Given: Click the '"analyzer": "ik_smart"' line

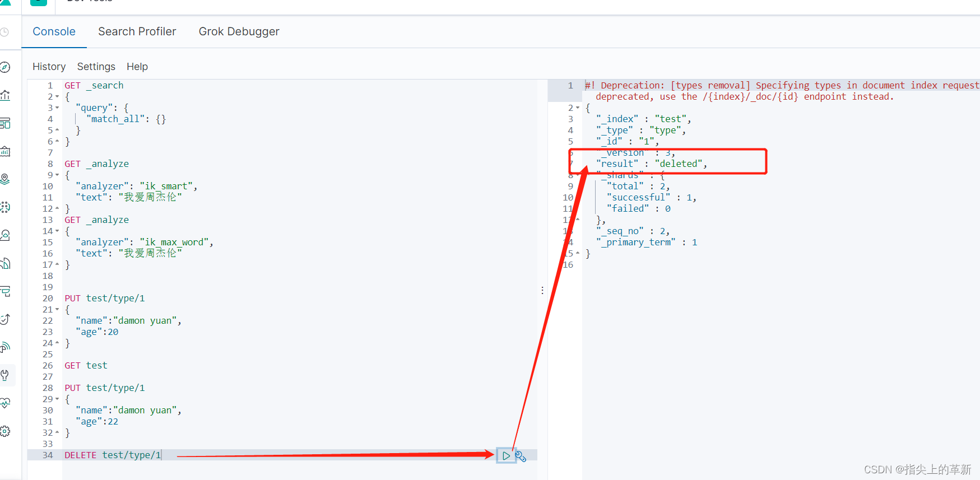Looking at the screenshot, I should click(136, 186).
